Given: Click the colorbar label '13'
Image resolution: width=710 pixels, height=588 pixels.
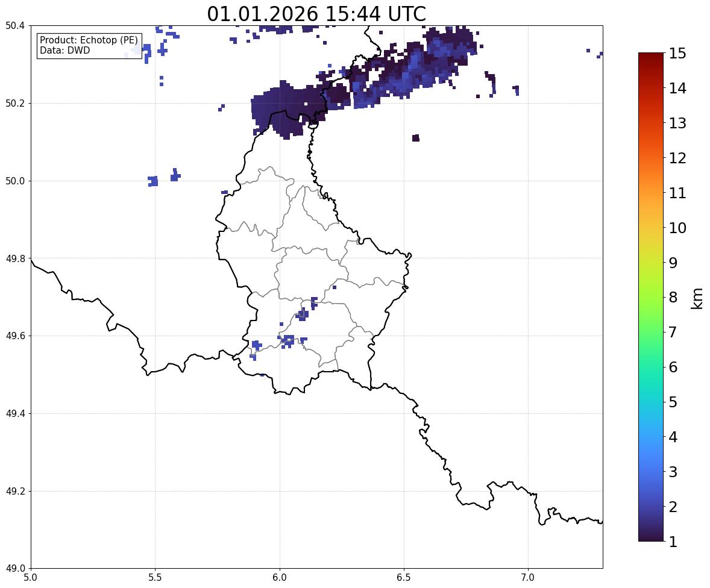Looking at the screenshot, I should [677, 123].
